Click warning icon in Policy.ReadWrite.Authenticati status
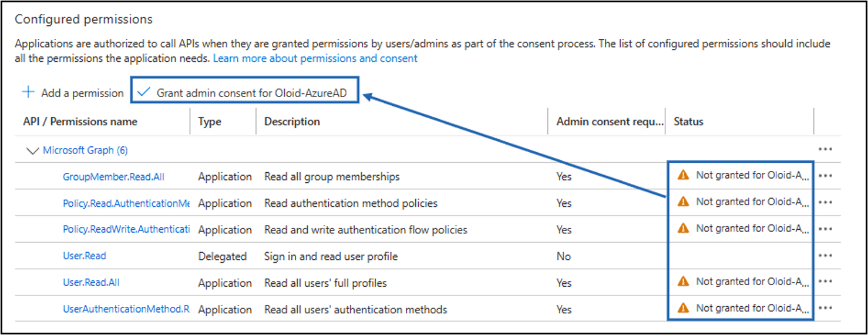Image resolution: width=868 pixels, height=335 pixels. (682, 228)
